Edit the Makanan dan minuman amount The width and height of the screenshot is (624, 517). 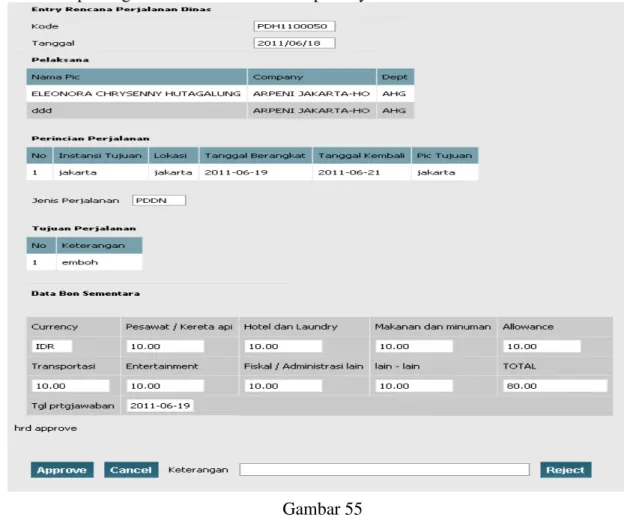pyautogui.click(x=414, y=346)
